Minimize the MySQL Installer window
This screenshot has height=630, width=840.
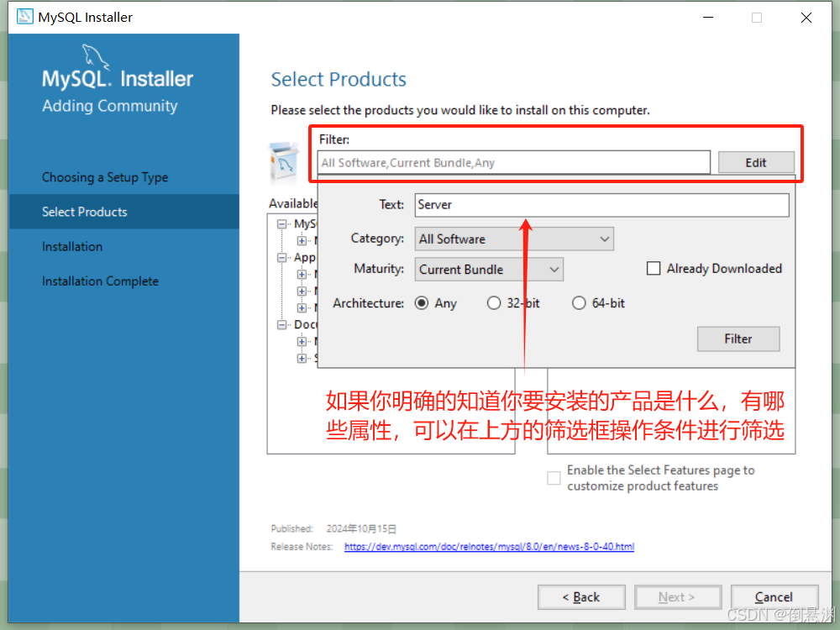click(x=708, y=18)
